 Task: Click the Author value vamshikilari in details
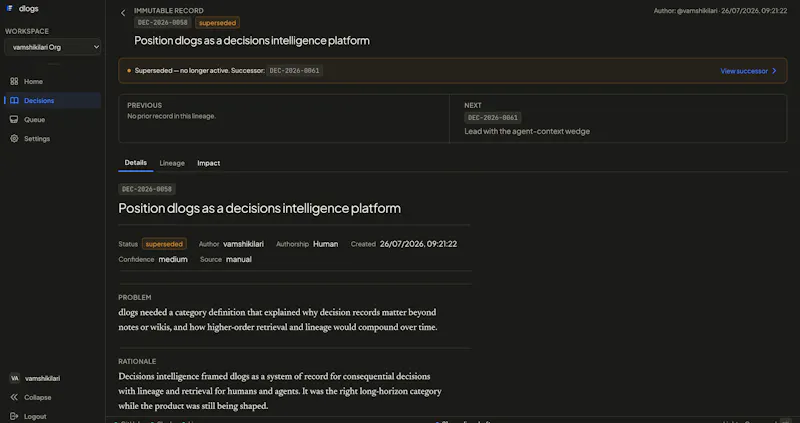click(x=244, y=244)
